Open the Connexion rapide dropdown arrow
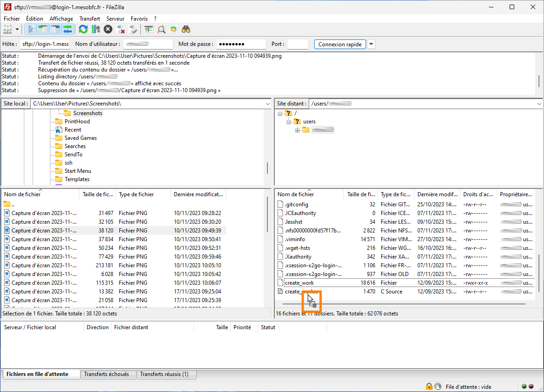The height and width of the screenshot is (392, 544). tap(371, 44)
